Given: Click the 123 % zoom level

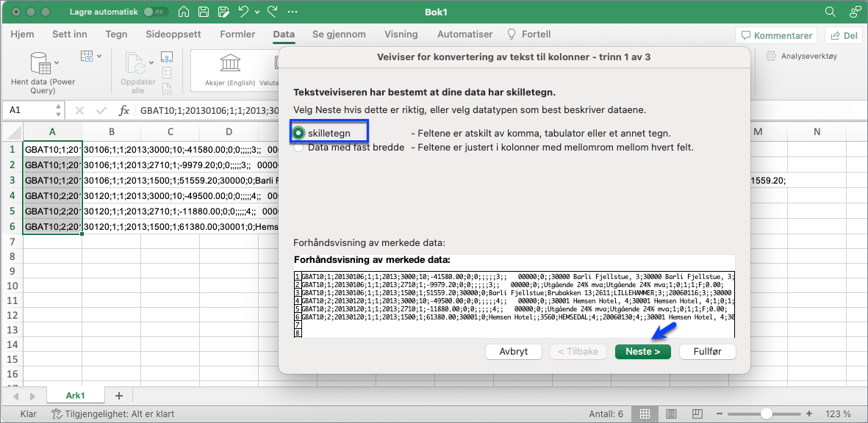Looking at the screenshot, I should [x=838, y=413].
